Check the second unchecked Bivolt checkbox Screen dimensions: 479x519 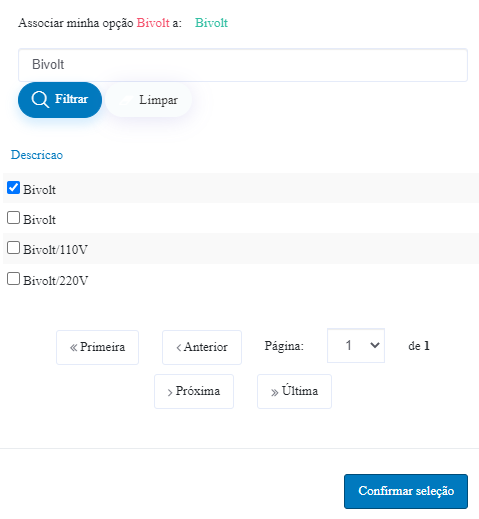point(13,218)
